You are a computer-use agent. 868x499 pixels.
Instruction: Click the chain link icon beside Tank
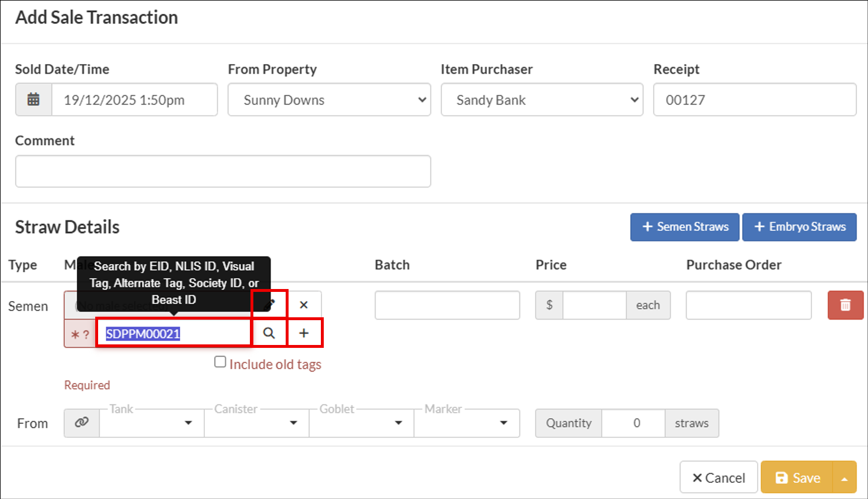coord(82,423)
